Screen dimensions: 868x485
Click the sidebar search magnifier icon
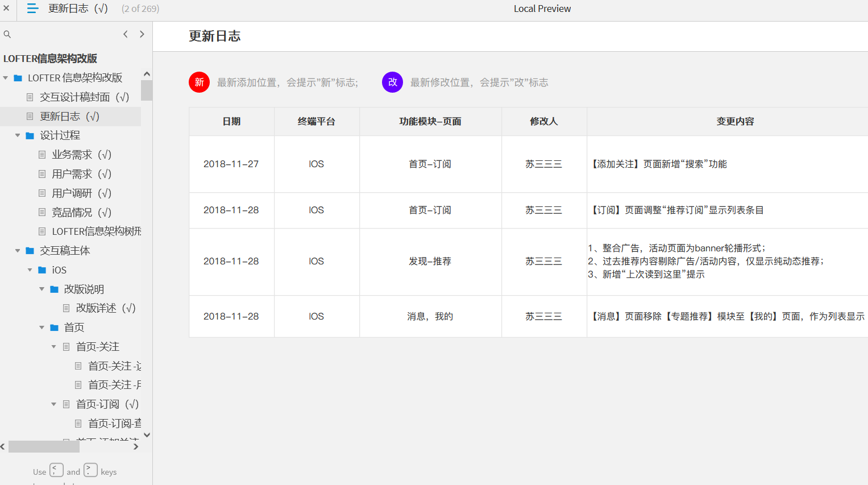pos(7,34)
